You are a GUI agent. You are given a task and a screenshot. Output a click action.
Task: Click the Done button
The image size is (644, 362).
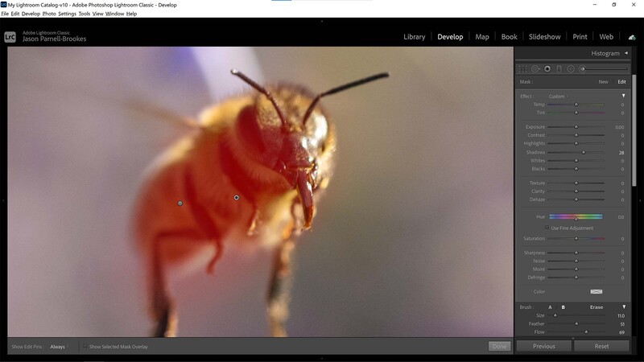click(499, 347)
